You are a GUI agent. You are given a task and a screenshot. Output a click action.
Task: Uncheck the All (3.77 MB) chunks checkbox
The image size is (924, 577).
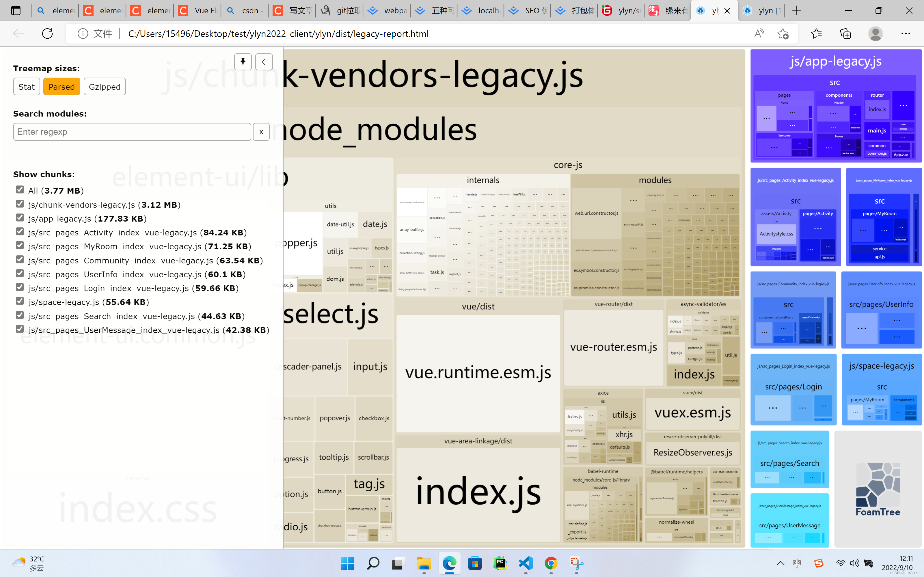click(20, 190)
